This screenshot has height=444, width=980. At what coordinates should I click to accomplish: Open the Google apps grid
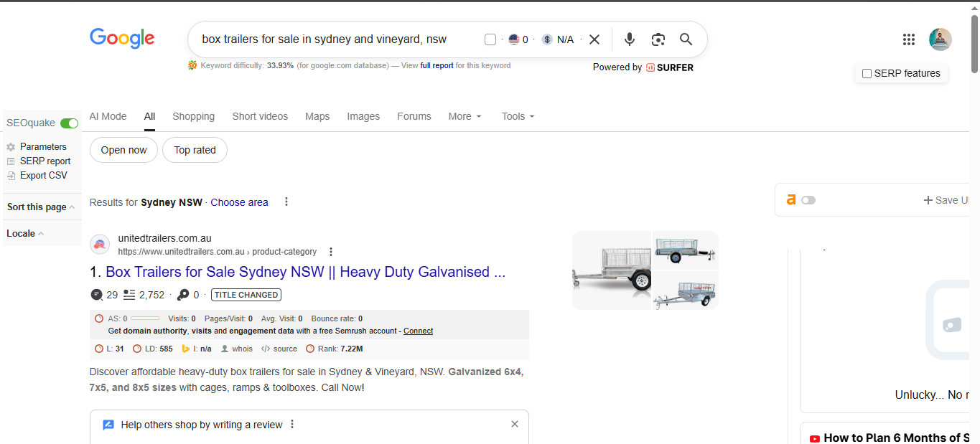click(909, 39)
